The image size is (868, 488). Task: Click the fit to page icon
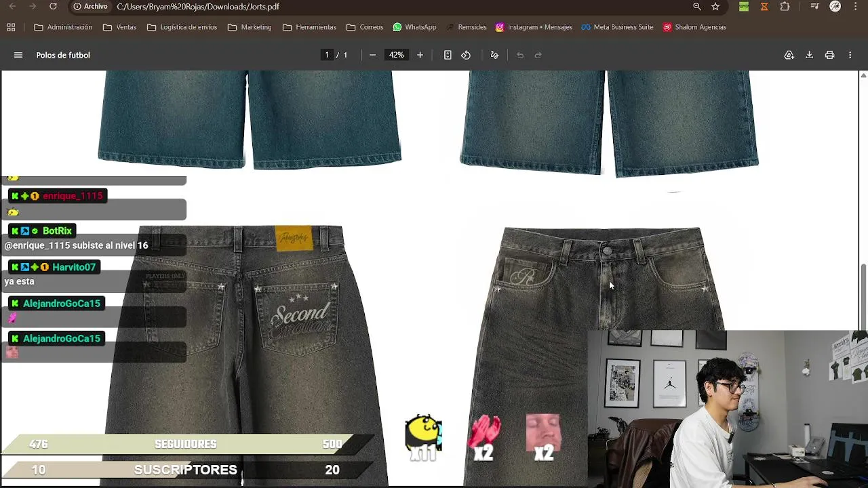coord(448,55)
